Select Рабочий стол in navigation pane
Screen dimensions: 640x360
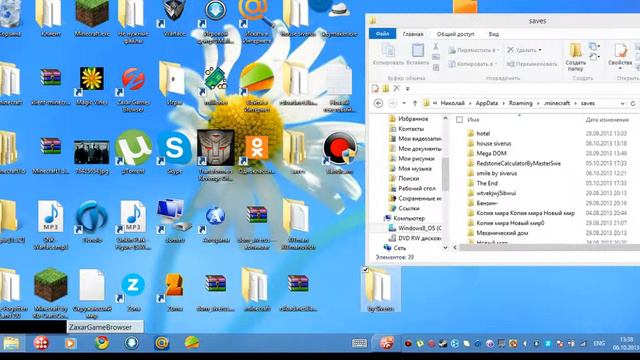416,189
